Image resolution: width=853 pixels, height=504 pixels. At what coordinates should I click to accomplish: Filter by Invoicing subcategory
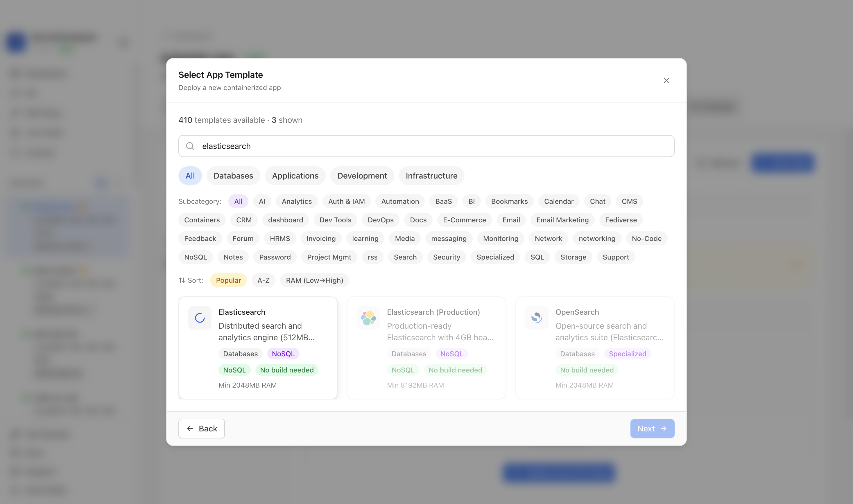(321, 238)
